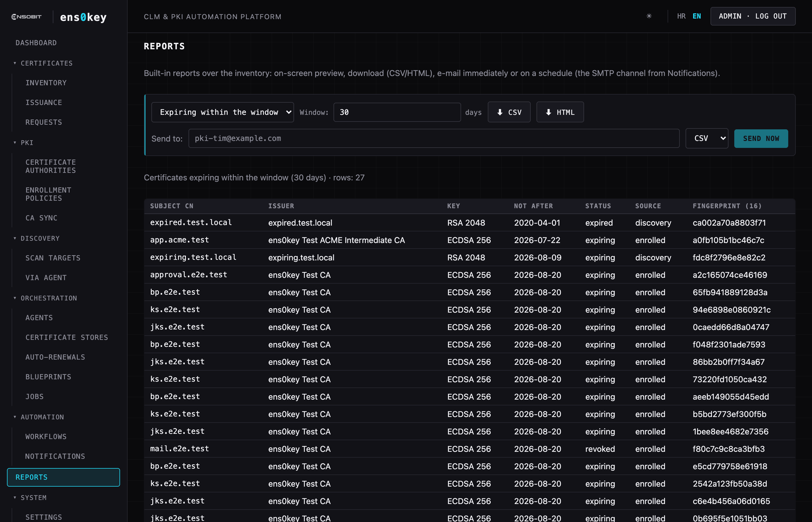Click the STATUS column header
This screenshot has height=522, width=812.
tap(598, 206)
